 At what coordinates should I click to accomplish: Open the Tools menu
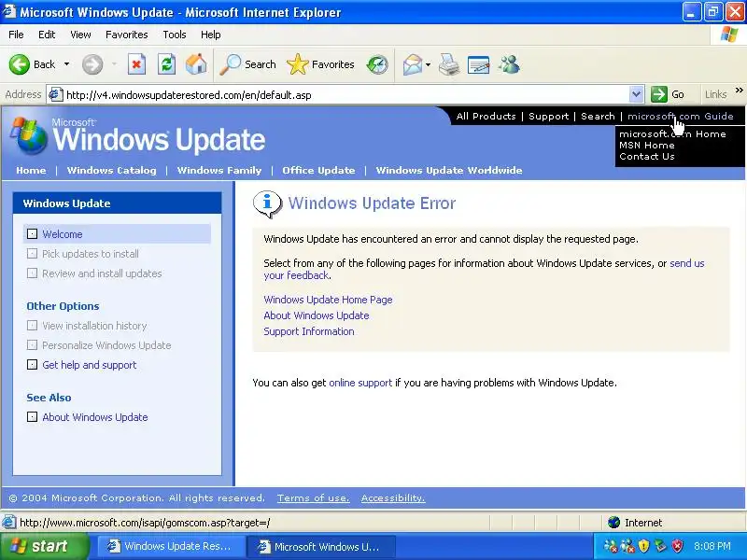[x=175, y=35]
